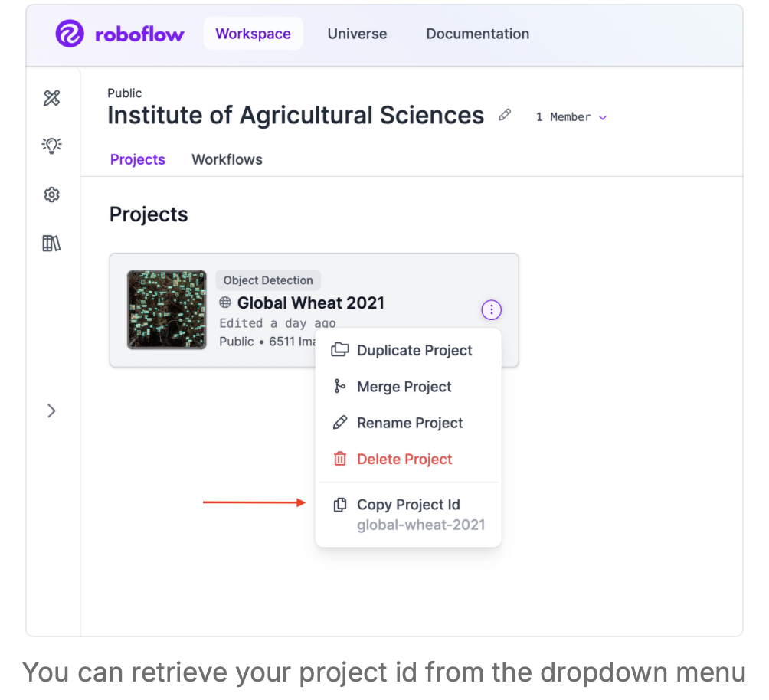Click Copy Project Id in the menu
Viewport: 769px width, 700px height.
(x=408, y=505)
